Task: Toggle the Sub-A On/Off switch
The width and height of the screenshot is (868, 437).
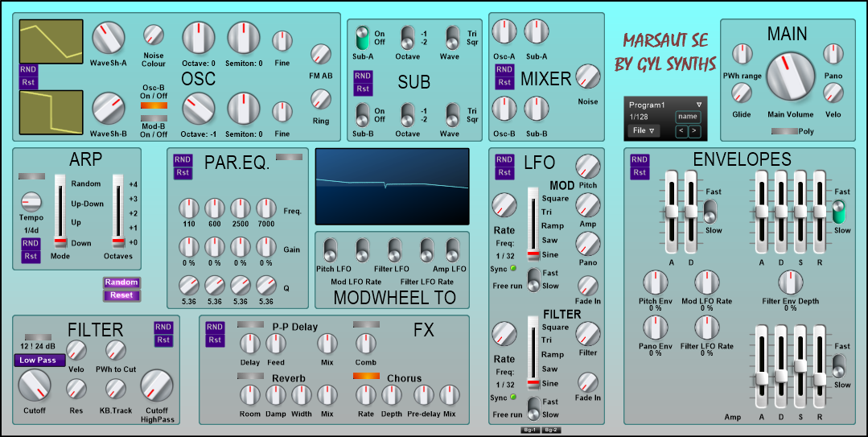Action: click(x=362, y=37)
